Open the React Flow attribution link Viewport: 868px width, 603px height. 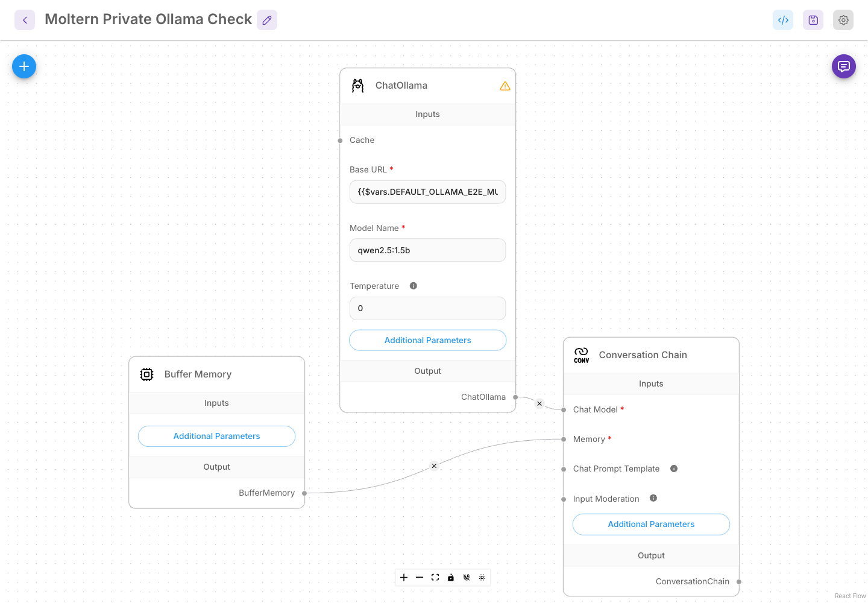pos(850,596)
